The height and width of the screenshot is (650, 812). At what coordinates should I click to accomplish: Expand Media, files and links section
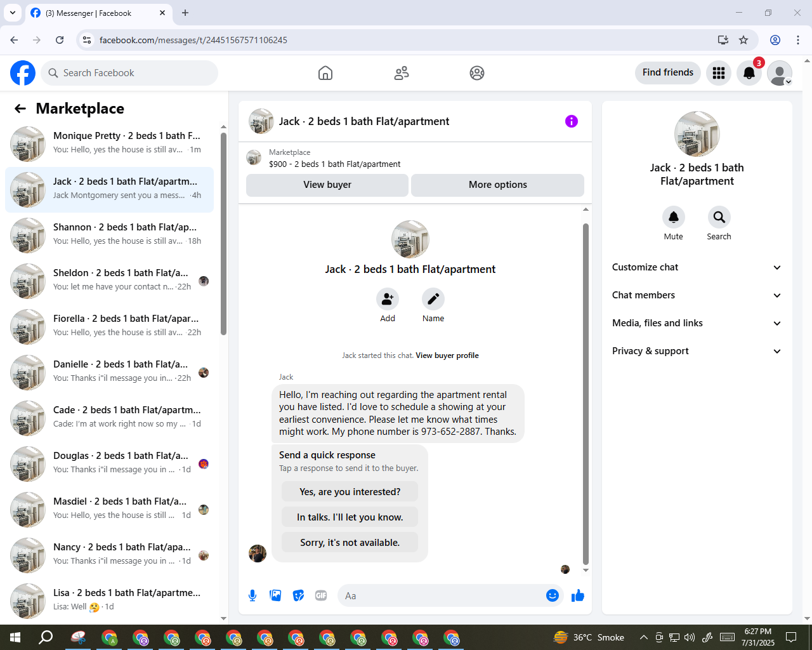coord(697,323)
